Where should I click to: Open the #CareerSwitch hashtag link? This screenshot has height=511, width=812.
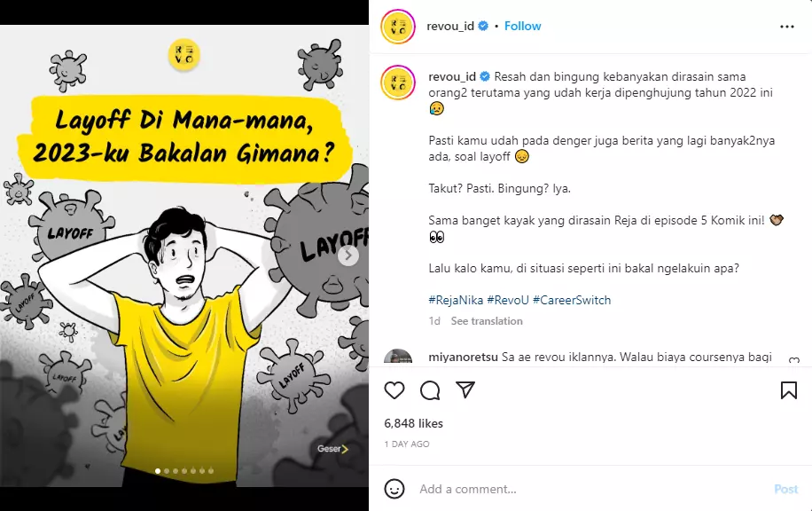coord(572,300)
